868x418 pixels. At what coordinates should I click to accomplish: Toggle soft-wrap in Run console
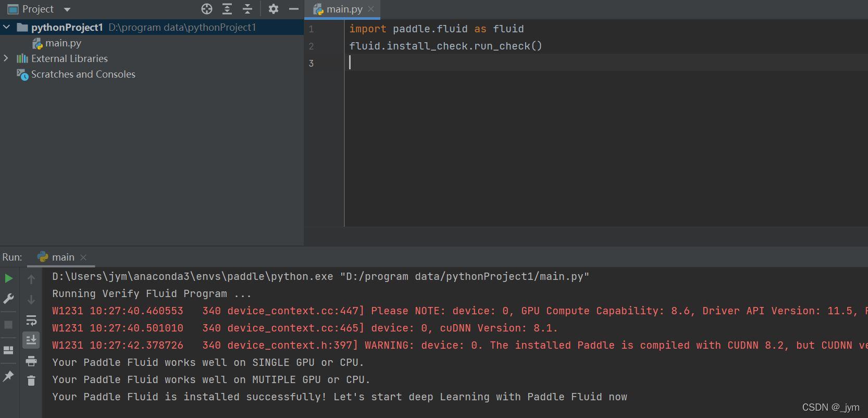[x=31, y=320]
